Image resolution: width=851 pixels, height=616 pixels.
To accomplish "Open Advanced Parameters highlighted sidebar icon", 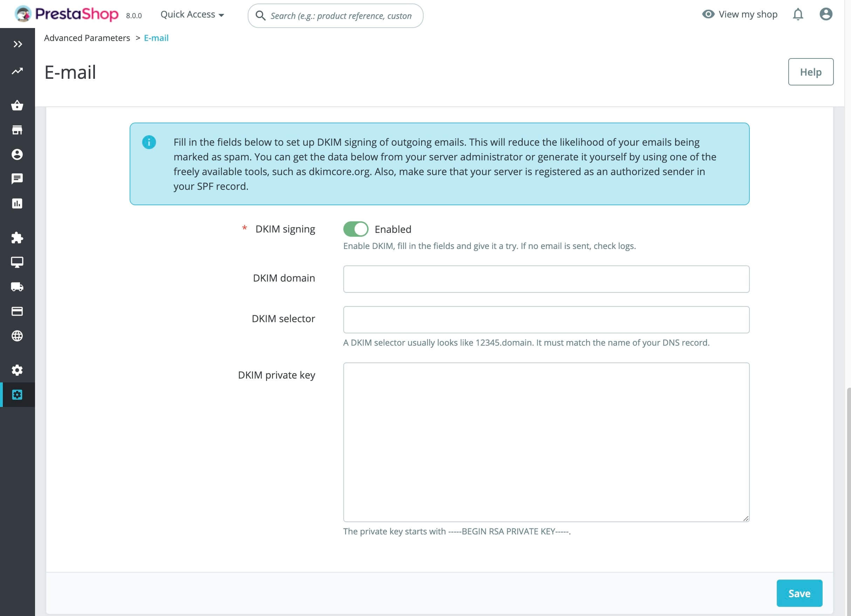I will (17, 395).
